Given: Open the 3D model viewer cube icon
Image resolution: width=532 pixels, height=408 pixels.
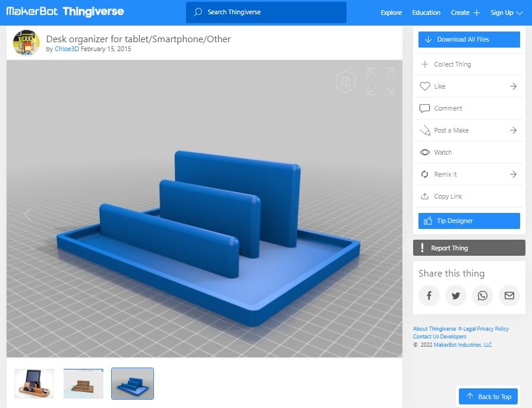Looking at the screenshot, I should tap(345, 81).
